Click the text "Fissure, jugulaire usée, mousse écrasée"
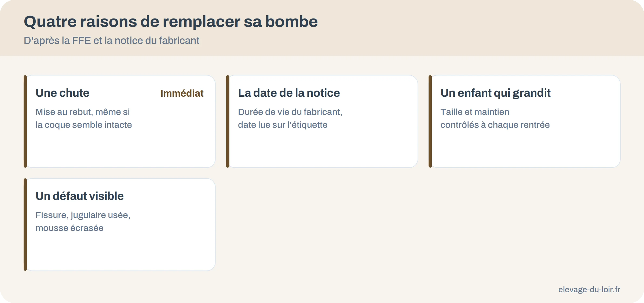 (x=83, y=222)
